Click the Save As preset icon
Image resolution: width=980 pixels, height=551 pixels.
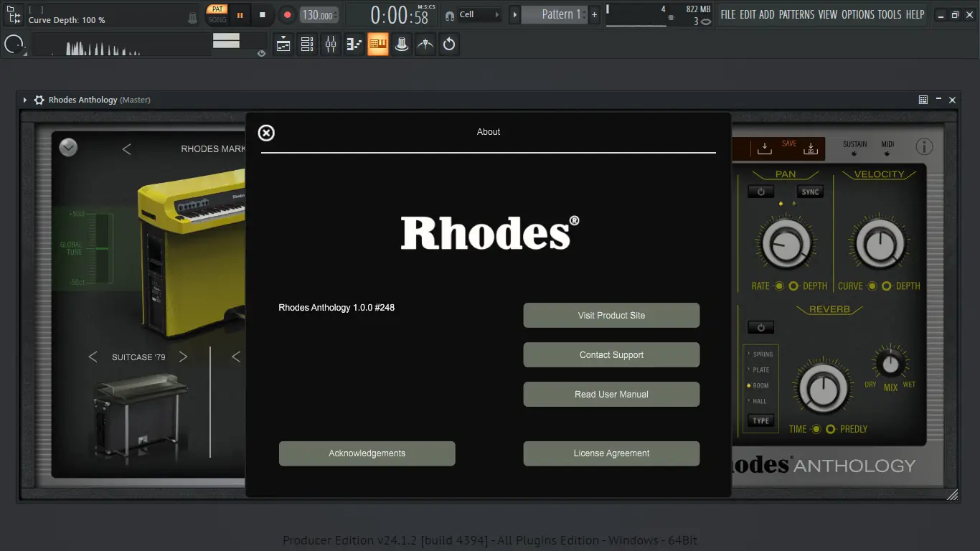[811, 148]
